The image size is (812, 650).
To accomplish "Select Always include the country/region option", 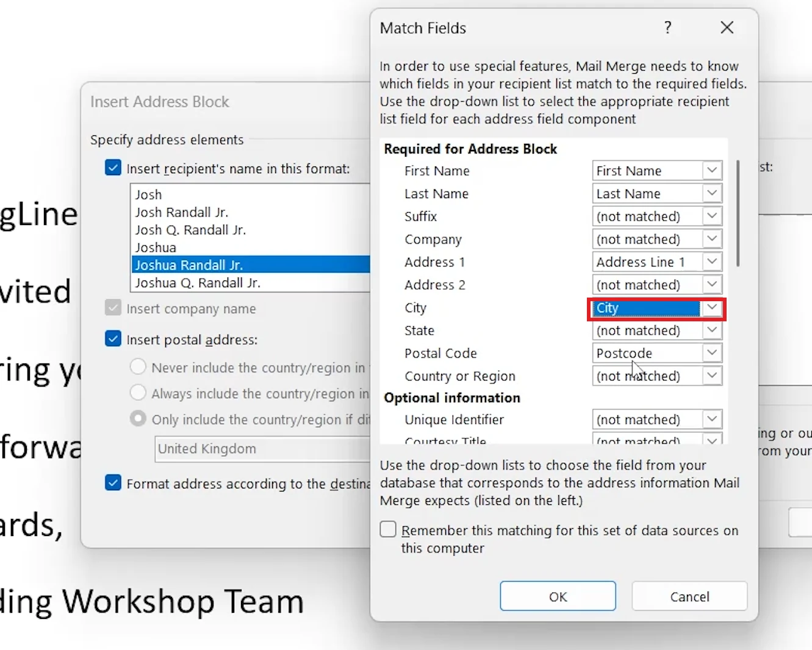I will point(138,392).
